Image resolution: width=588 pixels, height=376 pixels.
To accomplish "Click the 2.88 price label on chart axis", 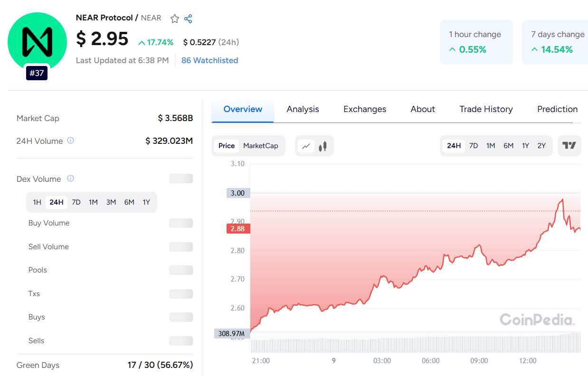I will click(237, 229).
